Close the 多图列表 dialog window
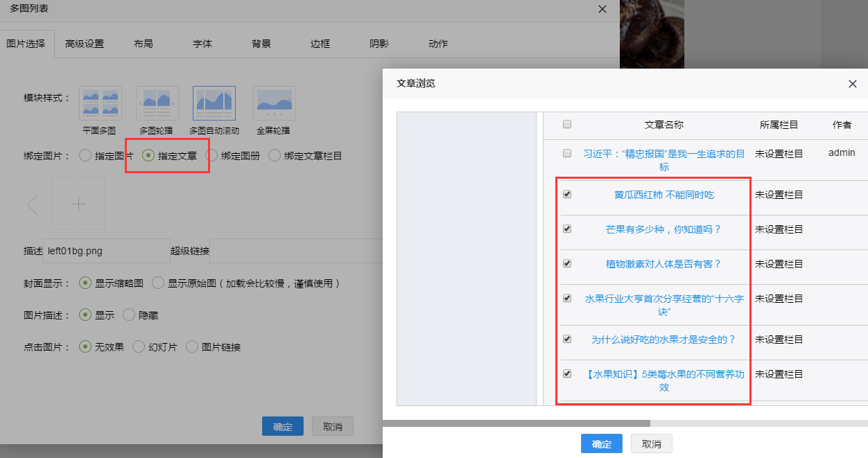868x458 pixels. 602,9
